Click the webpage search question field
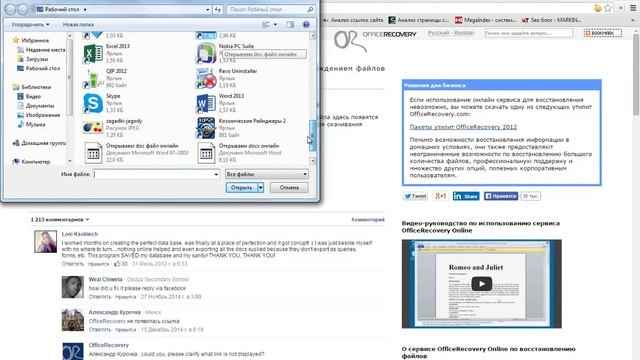 [x=529, y=33]
